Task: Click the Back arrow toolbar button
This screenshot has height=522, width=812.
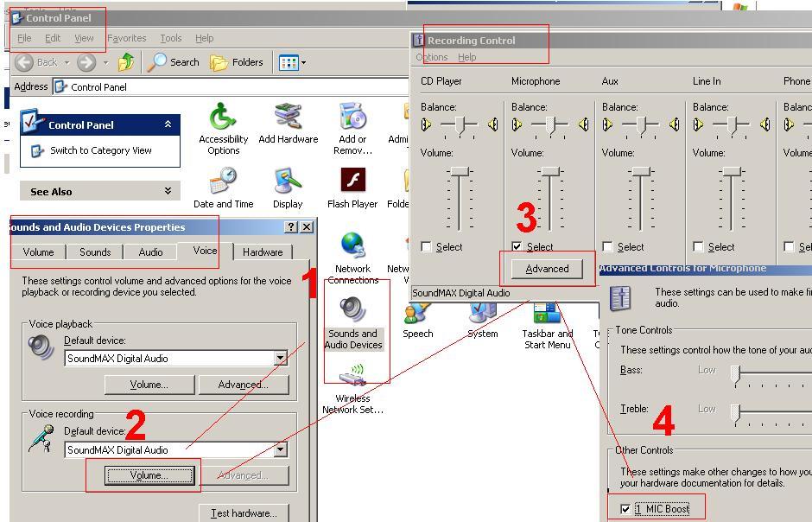Action: click(24, 63)
